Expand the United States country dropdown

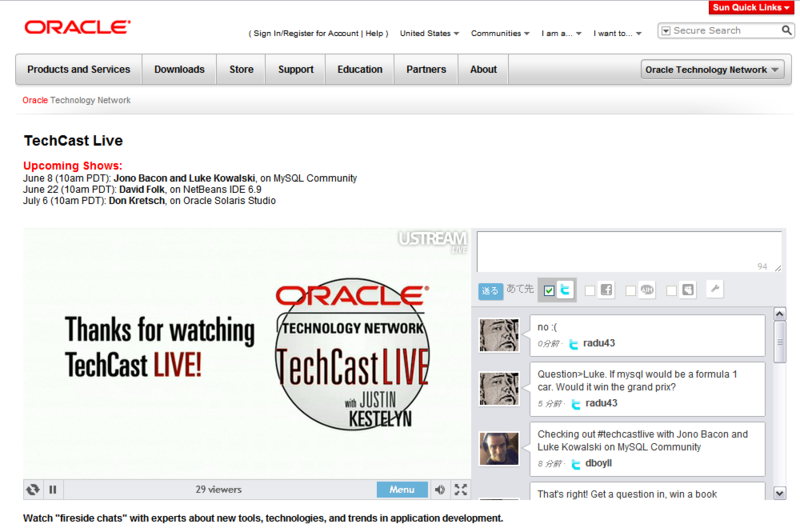pos(429,33)
